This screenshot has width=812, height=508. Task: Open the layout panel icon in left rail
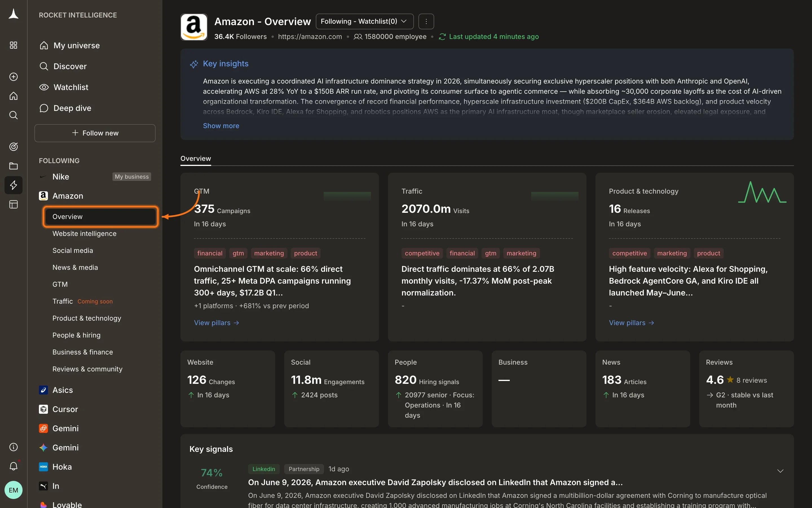[14, 204]
